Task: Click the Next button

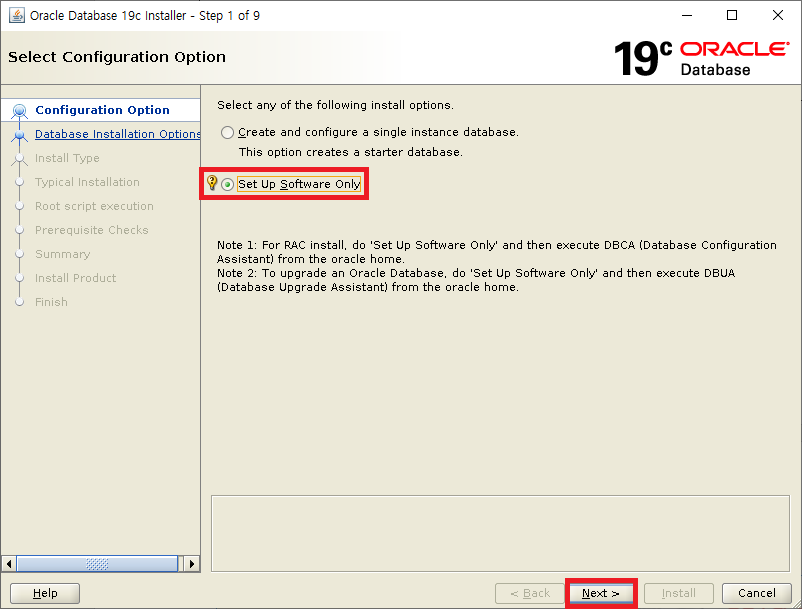Action: (601, 593)
